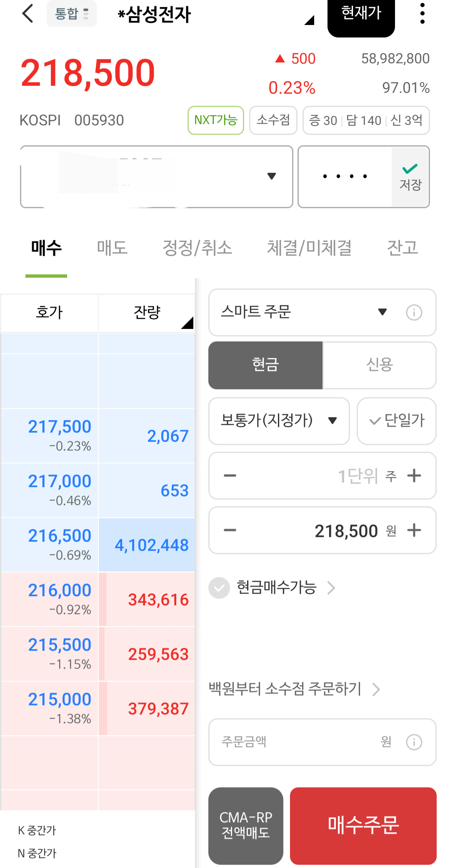
Task: Open the three-dot more options menu
Action: [x=422, y=14]
